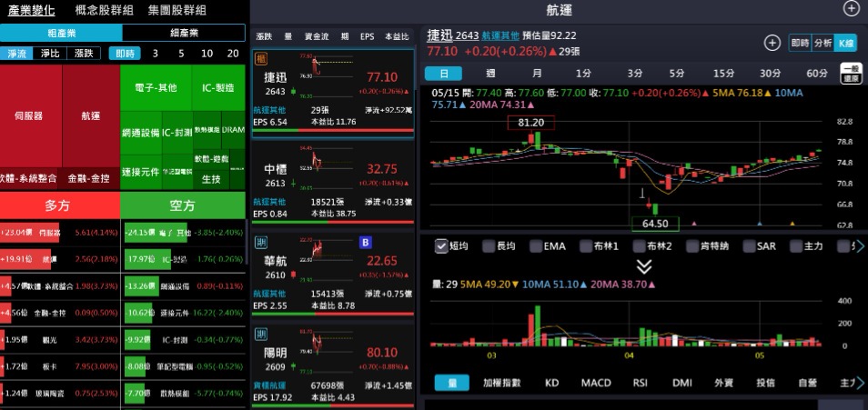This screenshot has height=410, width=868.
Task: Switch to the 概念股群組 tab
Action: pyautogui.click(x=104, y=9)
